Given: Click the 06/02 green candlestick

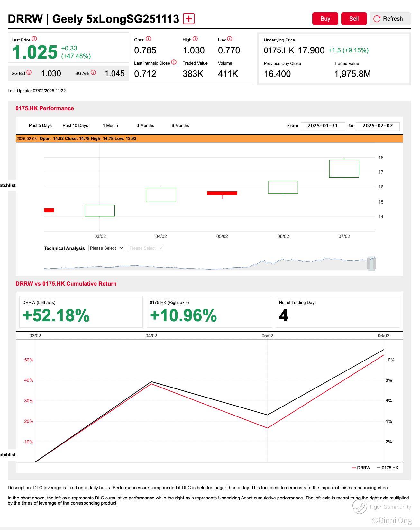Looking at the screenshot, I should point(283,187).
